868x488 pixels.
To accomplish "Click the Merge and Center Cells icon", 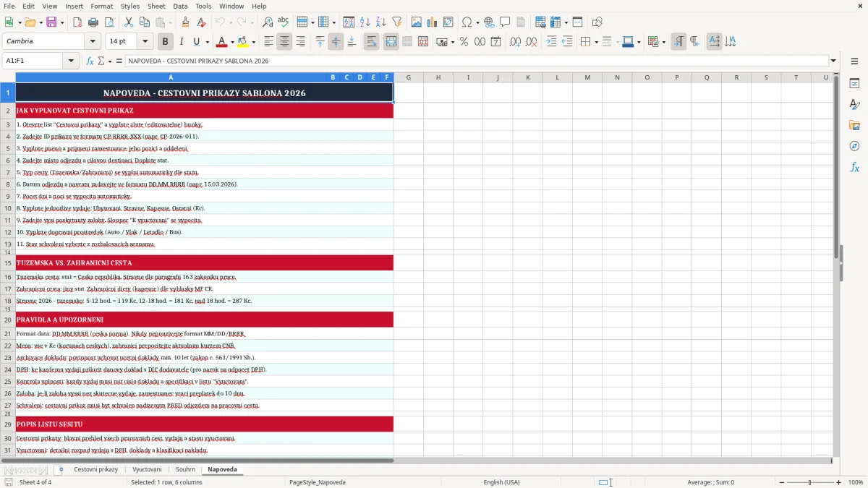I will click(391, 42).
